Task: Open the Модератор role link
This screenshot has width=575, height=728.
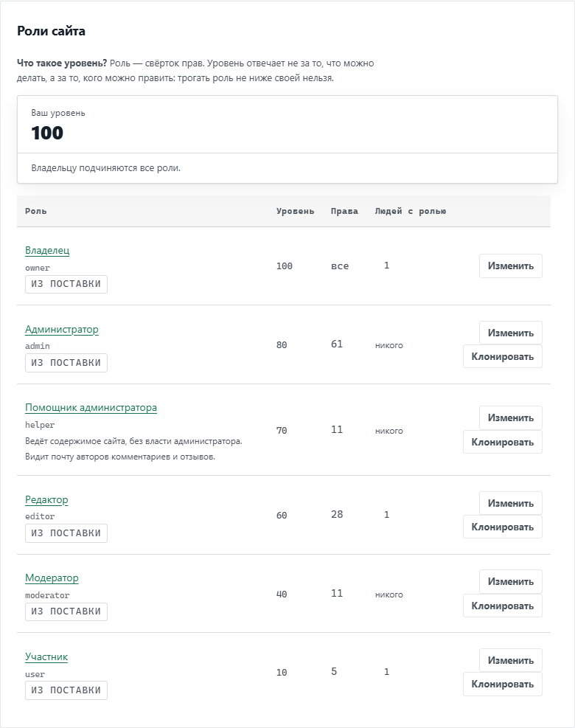Action: 52,578
